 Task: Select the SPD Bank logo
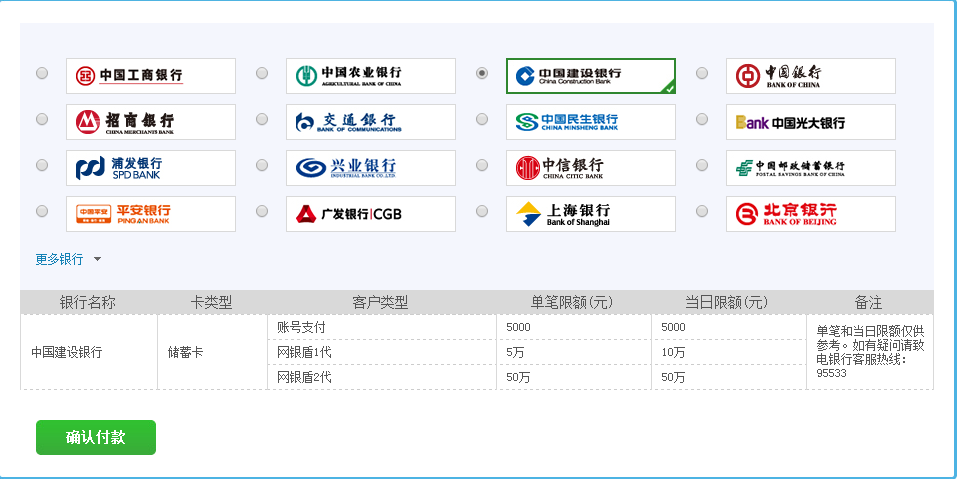click(151, 168)
